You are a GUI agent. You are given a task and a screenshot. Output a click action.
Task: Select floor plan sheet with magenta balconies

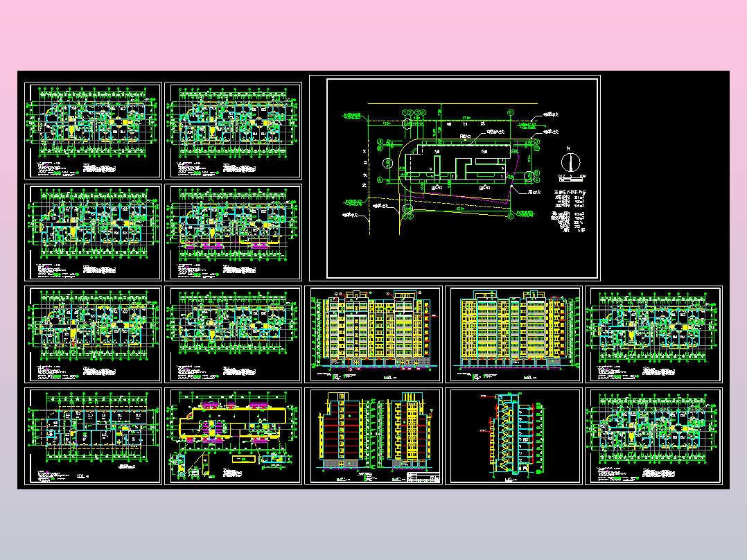click(233, 233)
